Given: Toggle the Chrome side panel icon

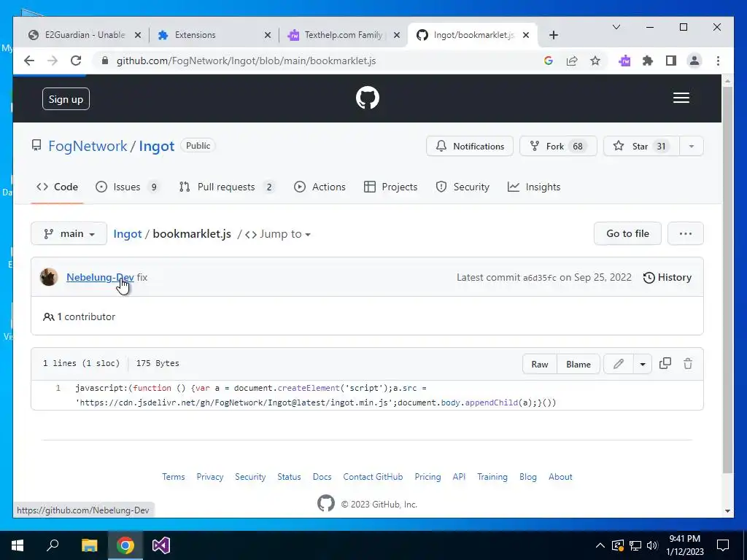Looking at the screenshot, I should pos(671,61).
